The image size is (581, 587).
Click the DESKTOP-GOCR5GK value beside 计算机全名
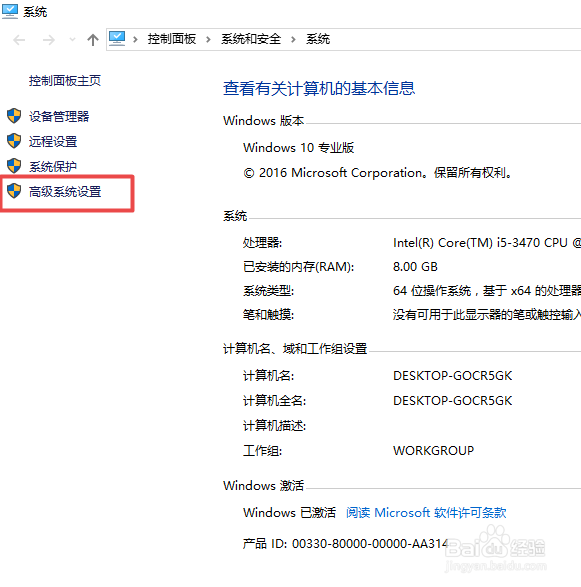[452, 401]
